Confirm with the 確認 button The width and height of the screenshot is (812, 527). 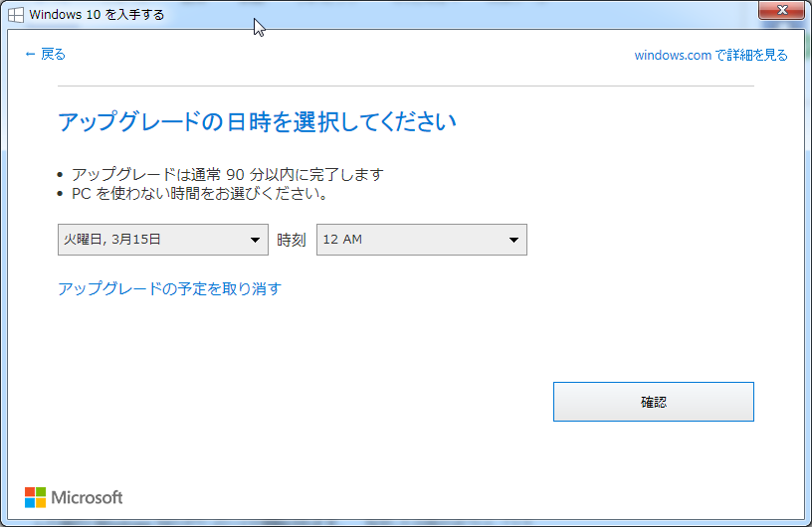[653, 402]
